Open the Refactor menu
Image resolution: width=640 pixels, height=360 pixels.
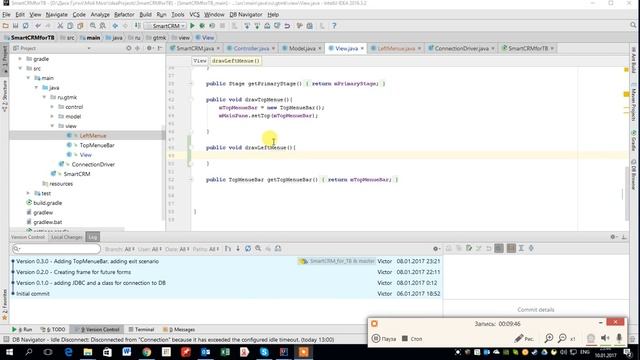124,14
